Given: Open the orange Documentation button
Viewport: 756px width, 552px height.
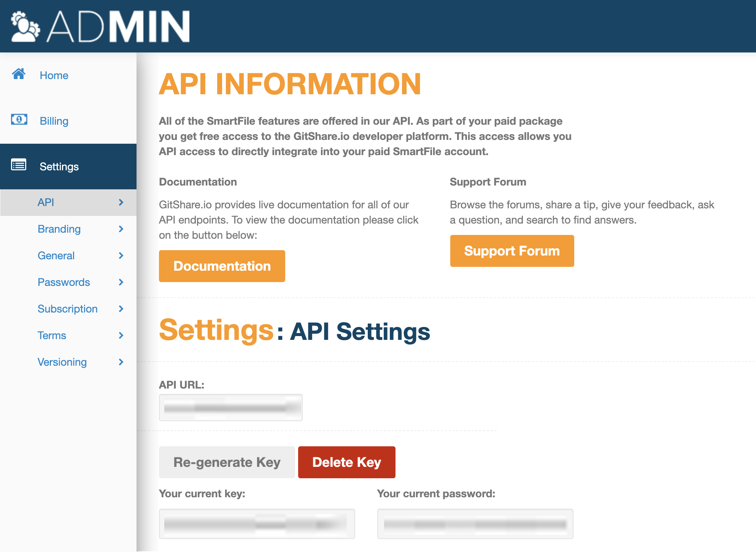Looking at the screenshot, I should 222,266.
